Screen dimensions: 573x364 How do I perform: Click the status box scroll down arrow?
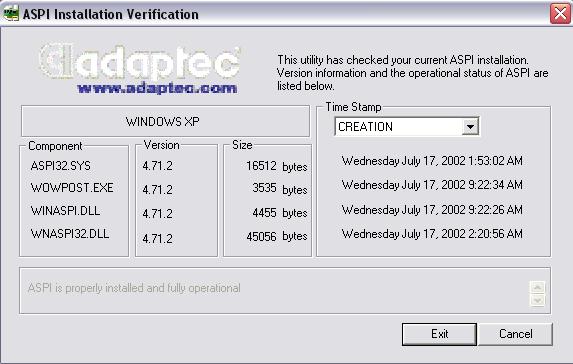(537, 300)
